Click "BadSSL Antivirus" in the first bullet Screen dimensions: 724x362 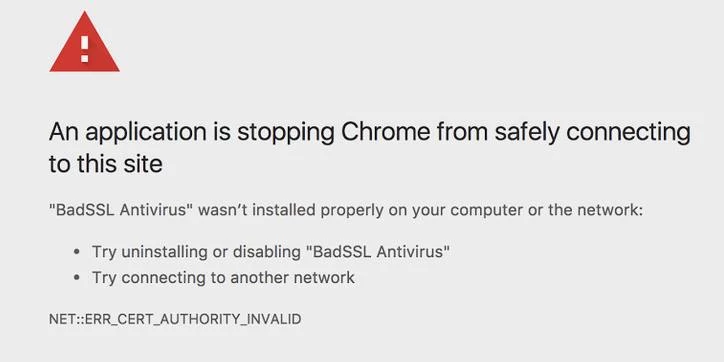click(x=377, y=252)
